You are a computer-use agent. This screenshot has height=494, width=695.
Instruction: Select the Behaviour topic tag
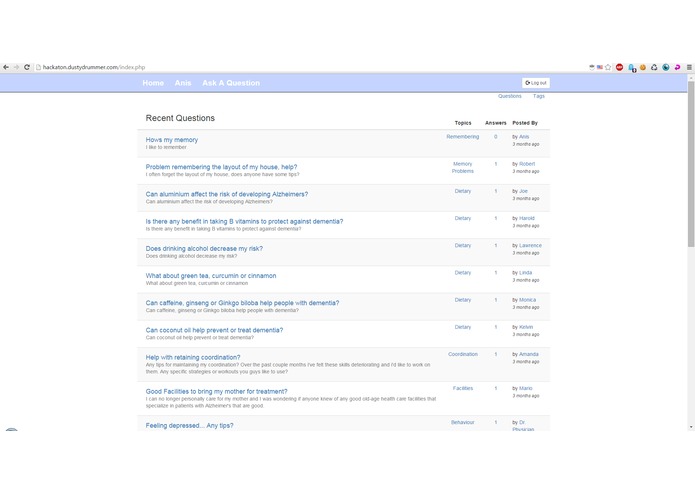pyautogui.click(x=463, y=423)
